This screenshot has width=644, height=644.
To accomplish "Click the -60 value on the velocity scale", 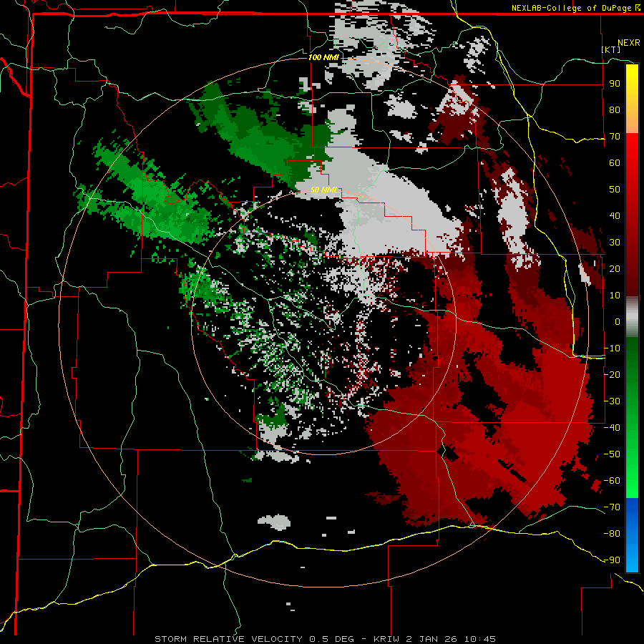I will pos(612,481).
